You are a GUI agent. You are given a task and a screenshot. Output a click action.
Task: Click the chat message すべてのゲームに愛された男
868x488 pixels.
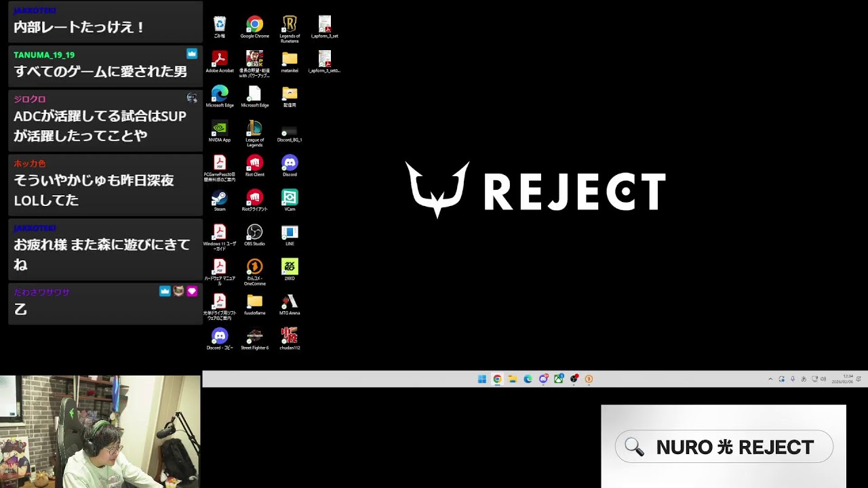[100, 72]
